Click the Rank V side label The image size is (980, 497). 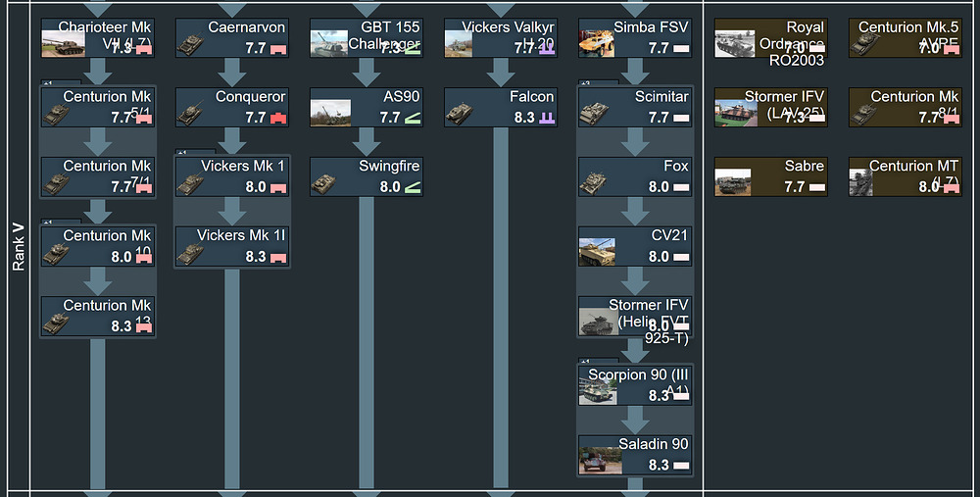18,245
